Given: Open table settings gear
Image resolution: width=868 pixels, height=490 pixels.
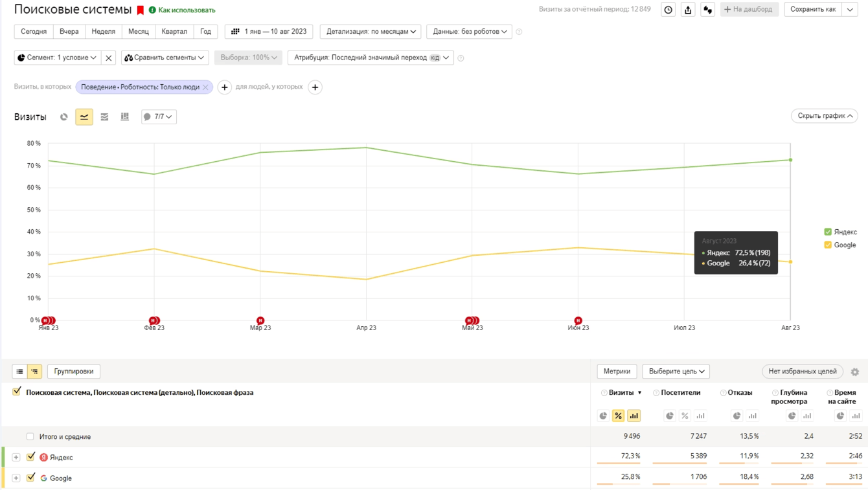Looking at the screenshot, I should (855, 372).
